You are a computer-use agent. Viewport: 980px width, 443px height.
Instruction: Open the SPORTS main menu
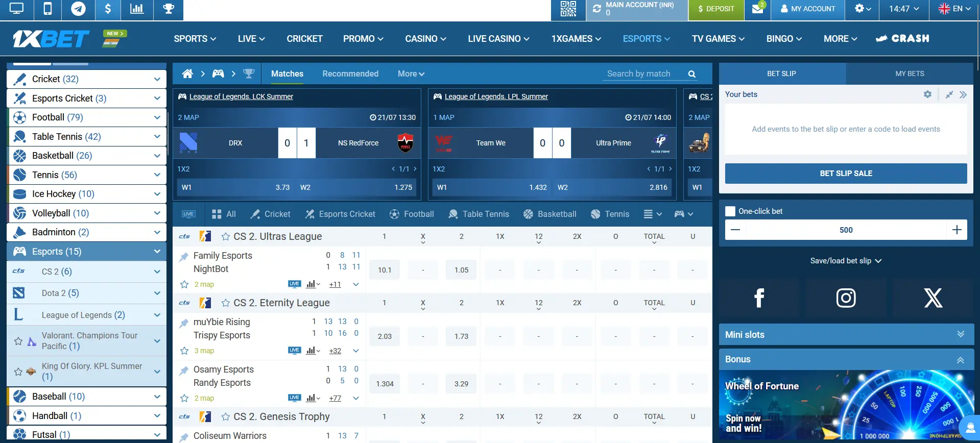coord(195,39)
